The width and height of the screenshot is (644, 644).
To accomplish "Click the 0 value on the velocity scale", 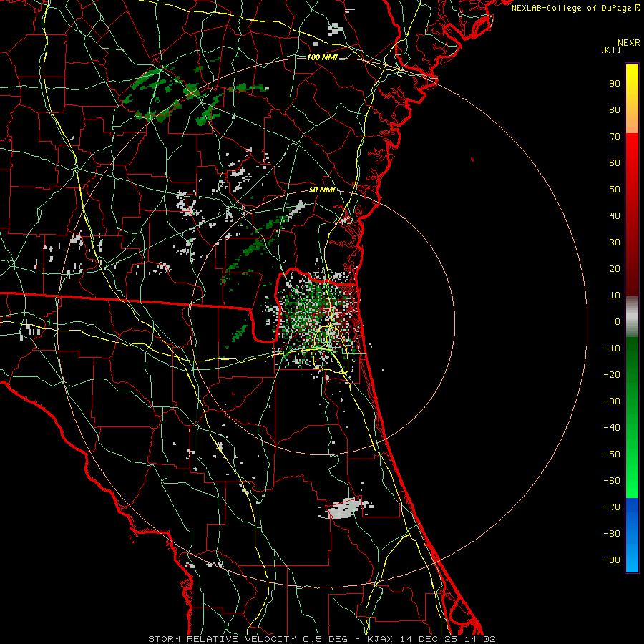I will 618,322.
